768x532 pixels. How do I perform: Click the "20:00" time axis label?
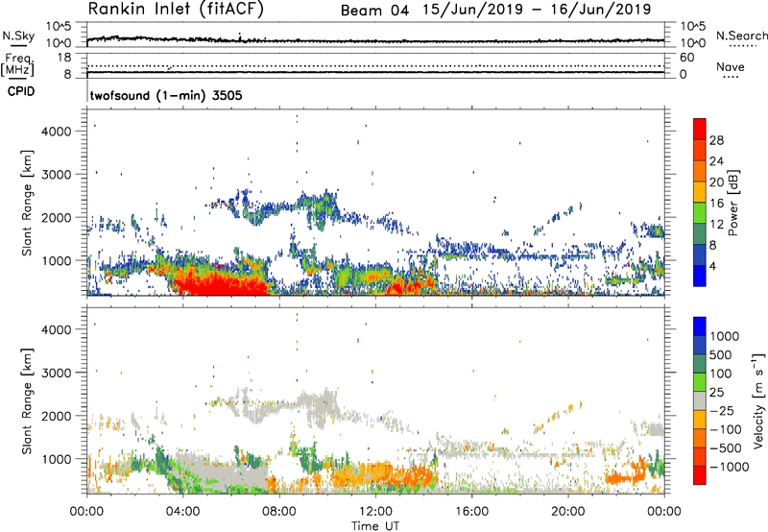coord(568,511)
